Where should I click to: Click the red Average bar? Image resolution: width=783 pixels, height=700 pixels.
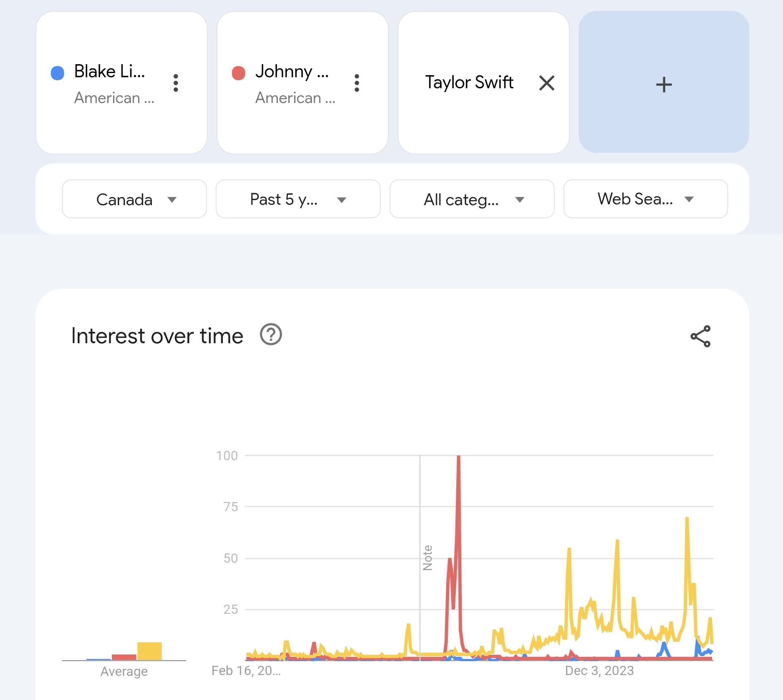[x=124, y=657]
